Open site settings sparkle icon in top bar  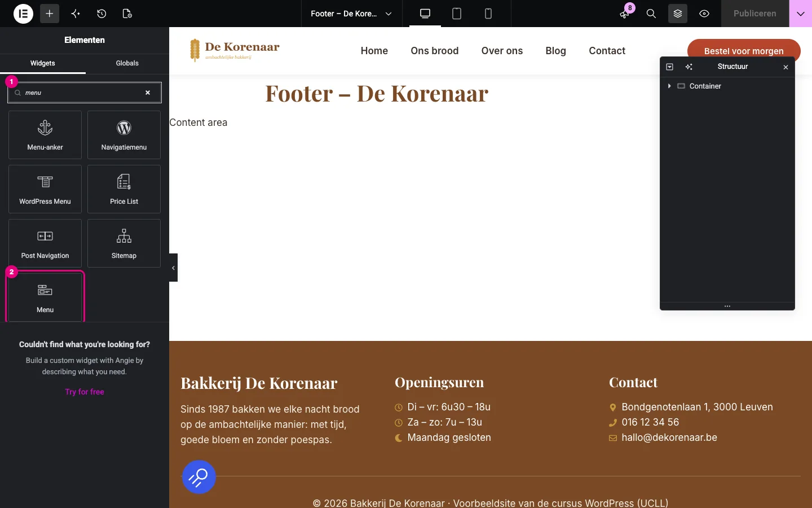tap(76, 14)
